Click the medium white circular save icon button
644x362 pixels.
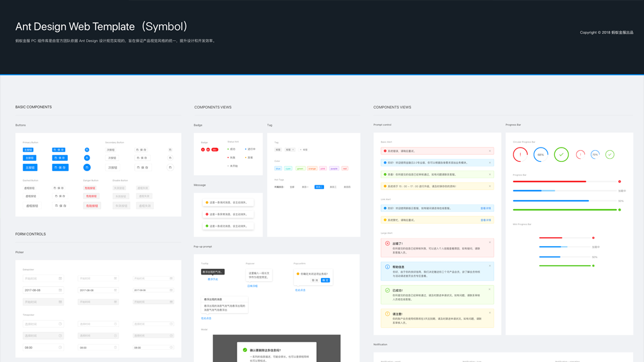(170, 158)
